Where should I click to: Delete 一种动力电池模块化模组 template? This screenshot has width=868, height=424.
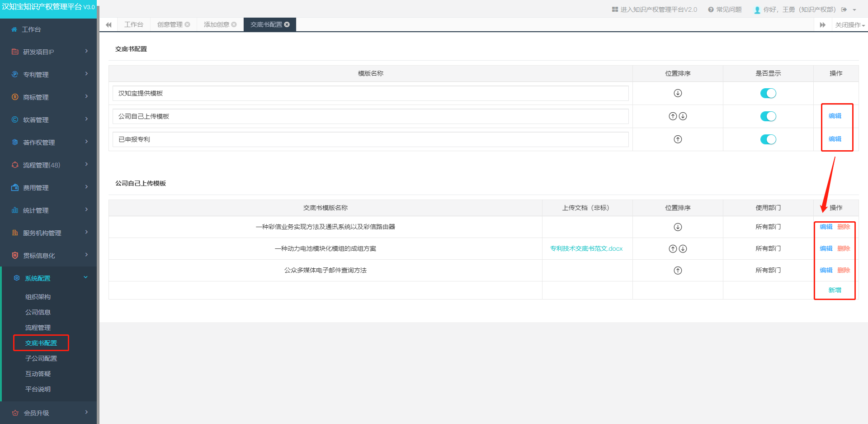click(844, 248)
